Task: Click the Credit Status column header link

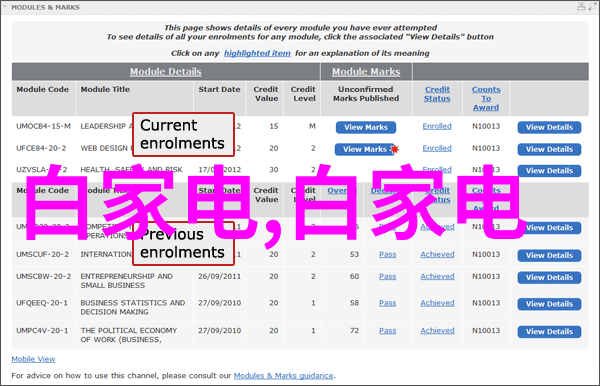Action: coord(437,94)
